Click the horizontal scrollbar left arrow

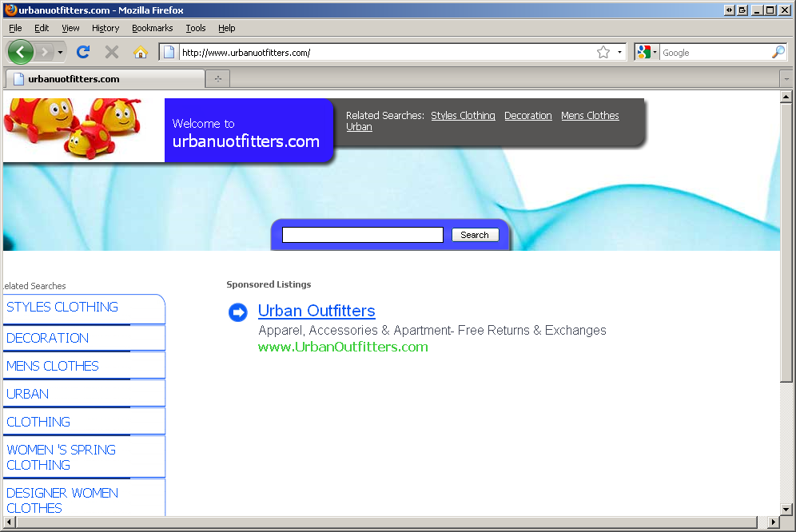[9, 522]
